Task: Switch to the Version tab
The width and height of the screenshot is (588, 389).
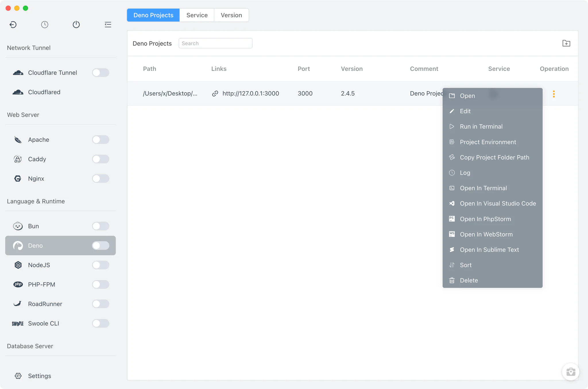Action: point(231,15)
